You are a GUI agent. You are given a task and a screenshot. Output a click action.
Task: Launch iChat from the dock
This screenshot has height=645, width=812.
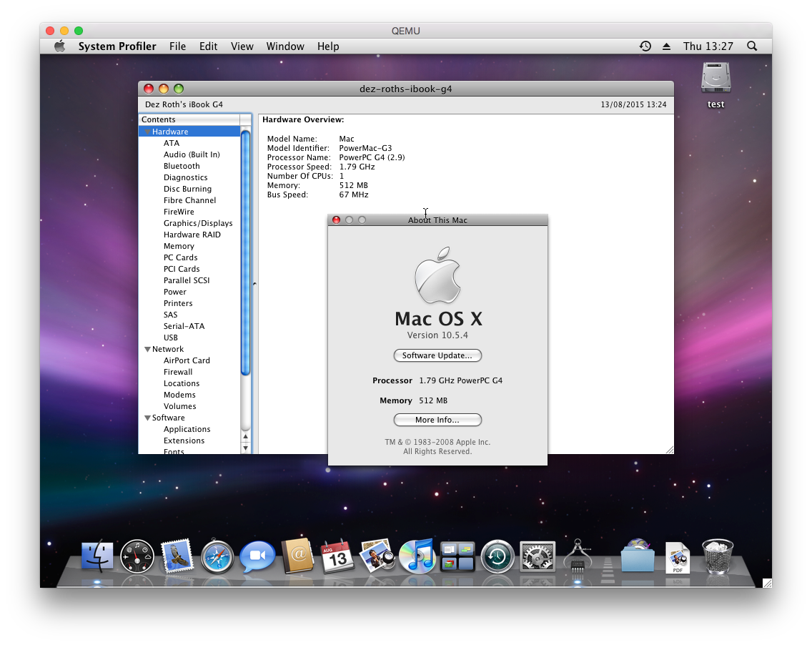(257, 556)
